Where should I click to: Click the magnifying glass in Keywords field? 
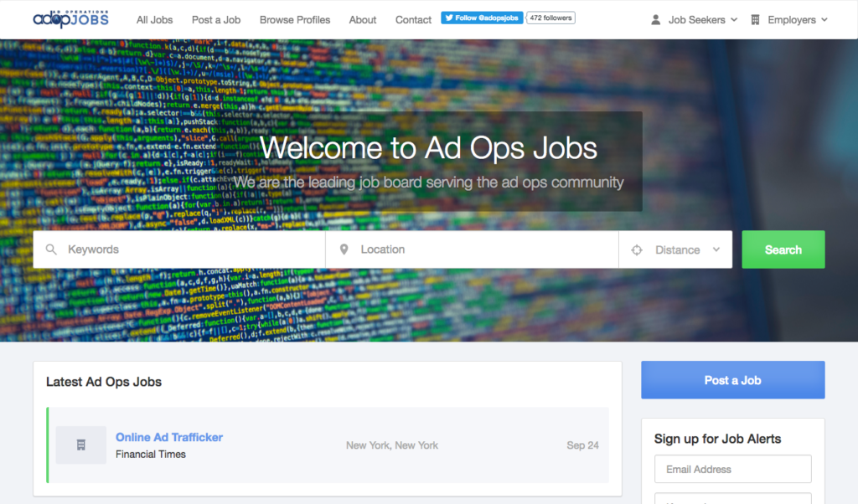(51, 249)
